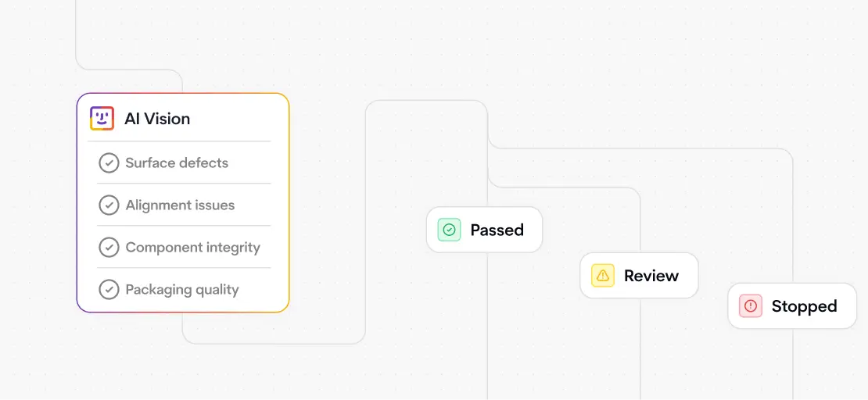Select the Review node label

pyautogui.click(x=651, y=276)
